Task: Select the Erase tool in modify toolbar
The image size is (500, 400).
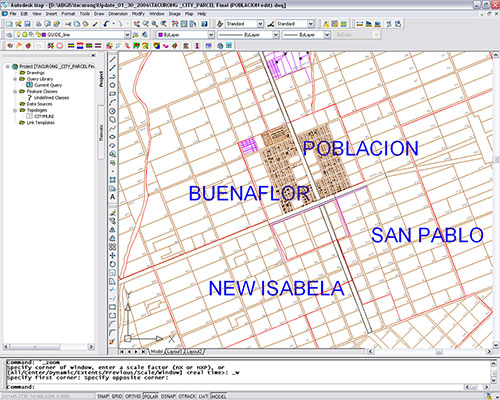Action: click(x=113, y=213)
